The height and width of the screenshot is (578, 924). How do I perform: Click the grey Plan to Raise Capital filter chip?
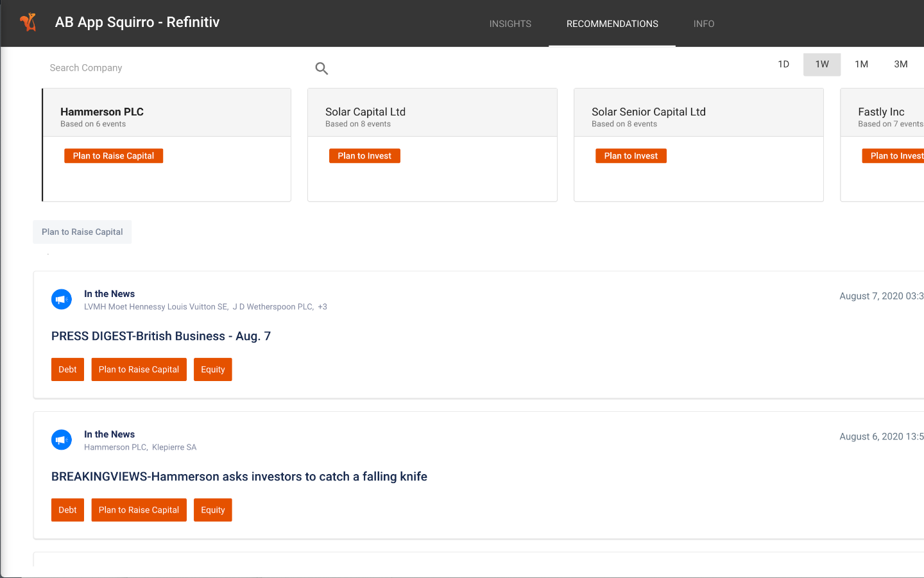click(x=82, y=232)
